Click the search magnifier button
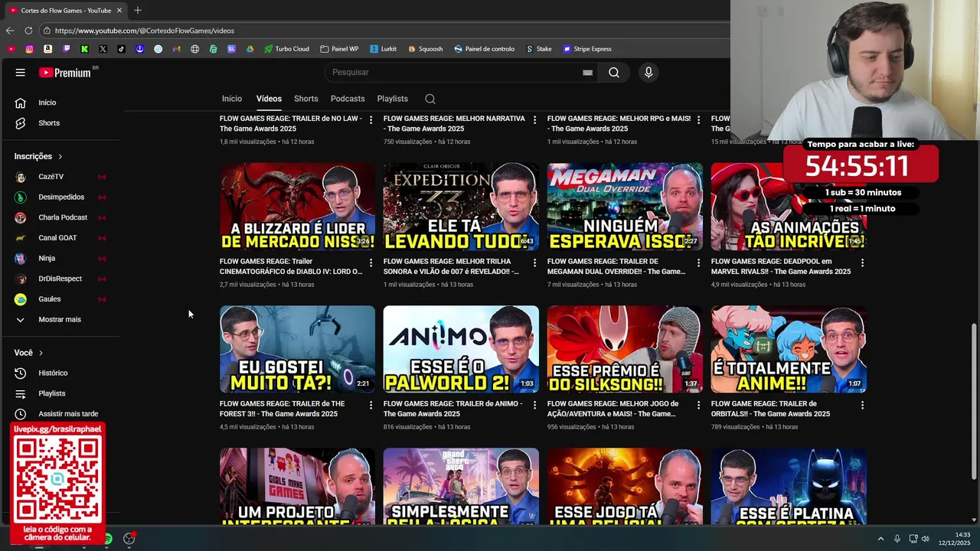The width and height of the screenshot is (980, 551). tap(614, 73)
